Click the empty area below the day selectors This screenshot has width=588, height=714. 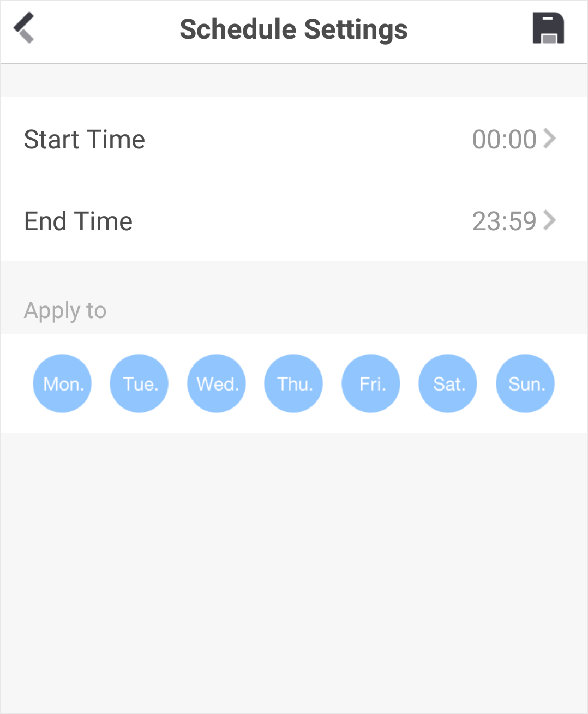point(294,572)
